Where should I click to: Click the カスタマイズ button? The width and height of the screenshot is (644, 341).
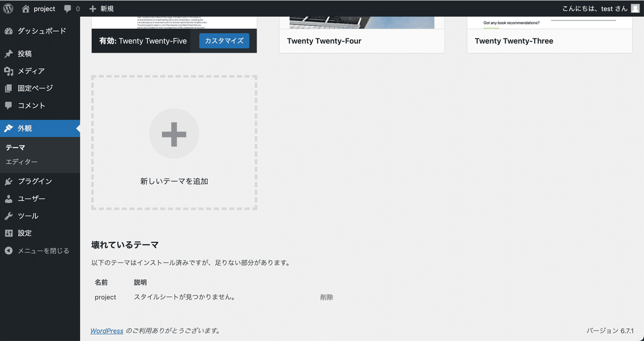[x=224, y=41]
